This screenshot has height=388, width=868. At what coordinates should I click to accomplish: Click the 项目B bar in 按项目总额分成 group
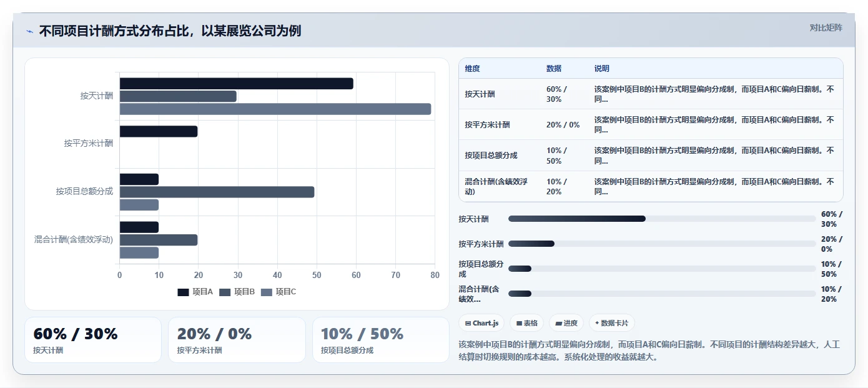tap(217, 192)
